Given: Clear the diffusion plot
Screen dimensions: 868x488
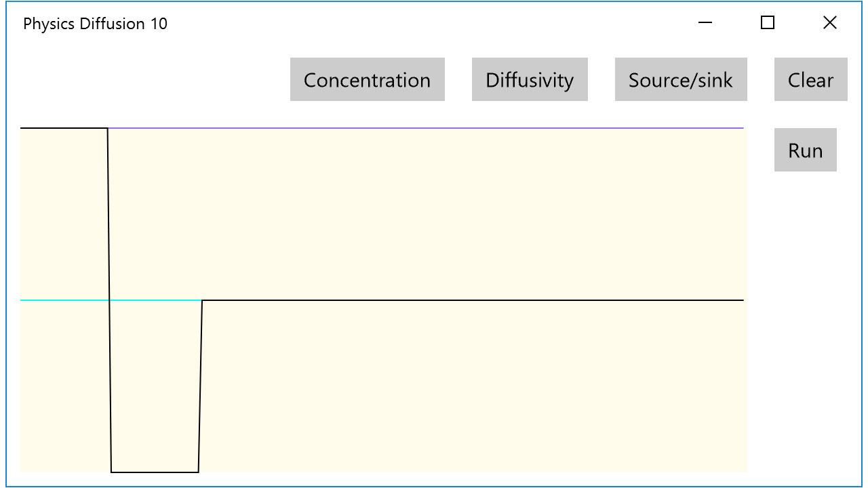Looking at the screenshot, I should point(810,79).
